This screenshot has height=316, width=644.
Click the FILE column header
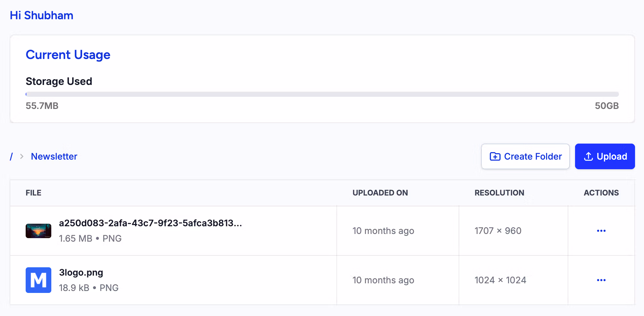33,193
